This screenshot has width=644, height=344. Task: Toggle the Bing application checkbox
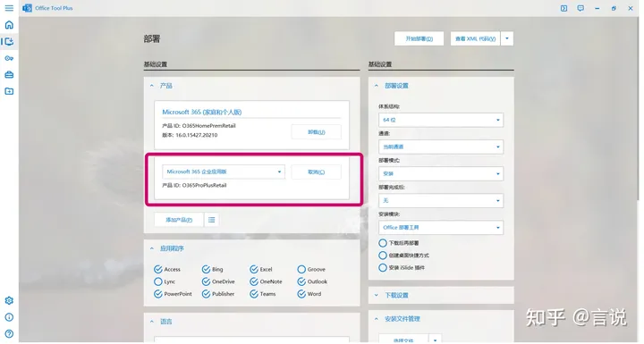click(207, 269)
